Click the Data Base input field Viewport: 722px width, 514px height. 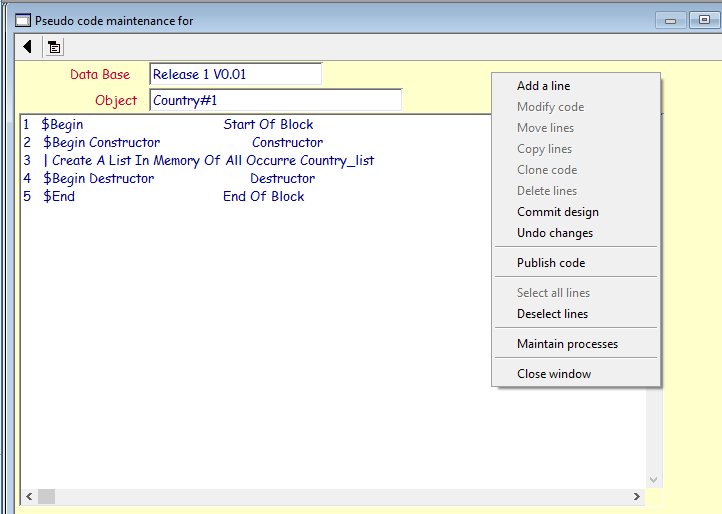pos(235,74)
